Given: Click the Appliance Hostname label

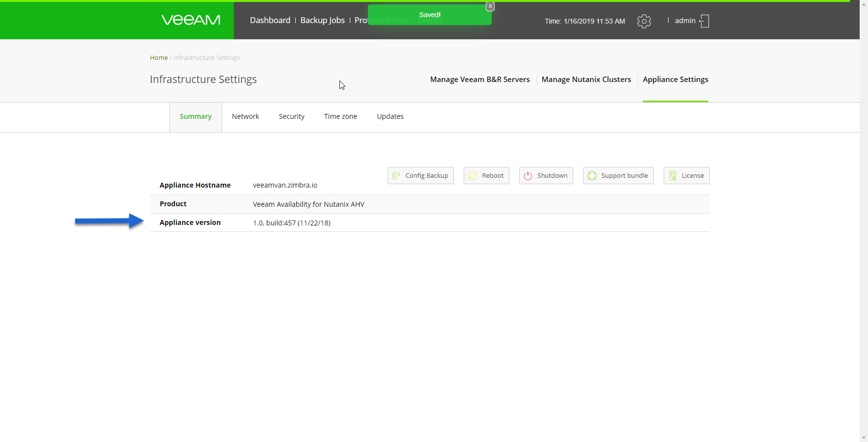Looking at the screenshot, I should (x=195, y=185).
